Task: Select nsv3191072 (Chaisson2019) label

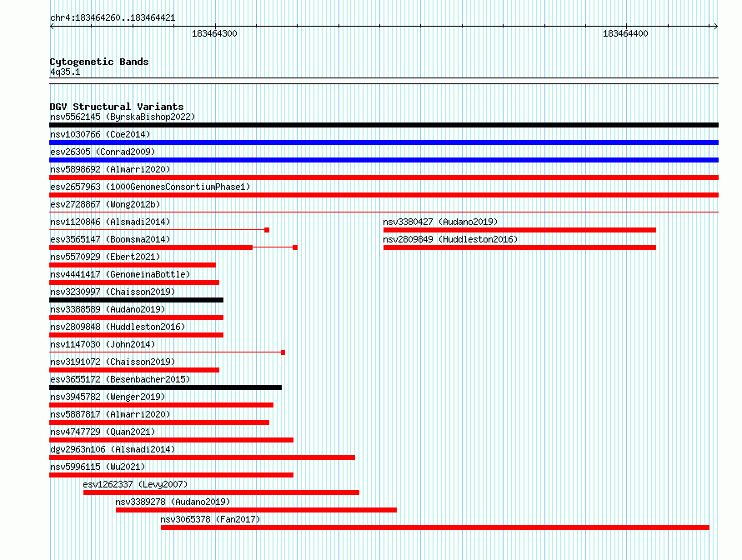Action: tap(113, 362)
